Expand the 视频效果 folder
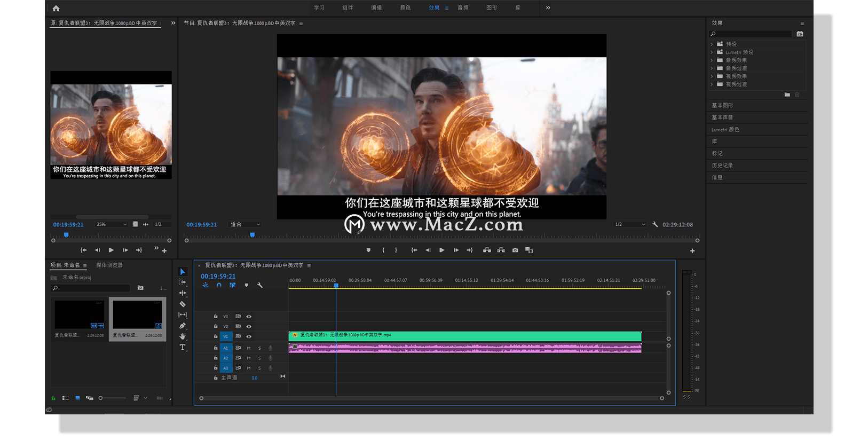Image resolution: width=868 pixels, height=448 pixels. pos(712,76)
